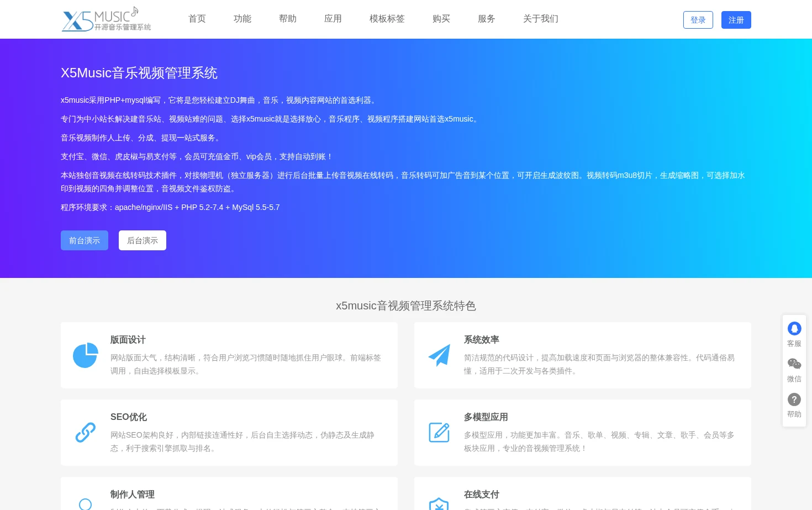Click the SEO优化 card title
The width and height of the screenshot is (812, 510).
click(x=129, y=417)
